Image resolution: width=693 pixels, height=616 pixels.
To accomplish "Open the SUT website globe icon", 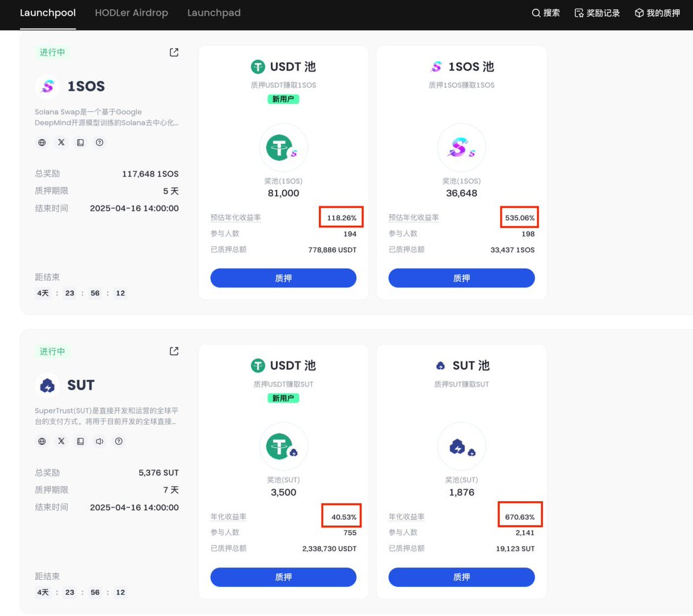I will (42, 441).
